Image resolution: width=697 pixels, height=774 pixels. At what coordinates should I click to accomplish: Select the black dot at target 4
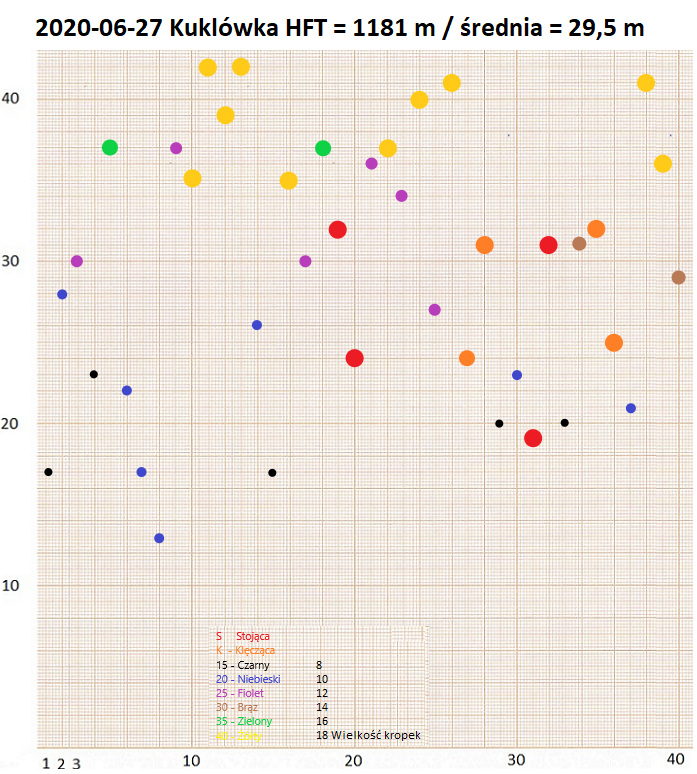coord(94,374)
